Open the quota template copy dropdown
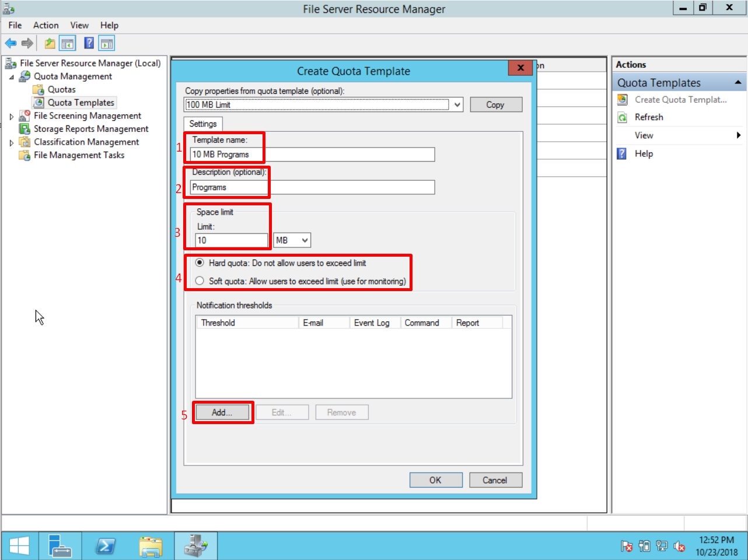This screenshot has height=560, width=748. pyautogui.click(x=457, y=104)
